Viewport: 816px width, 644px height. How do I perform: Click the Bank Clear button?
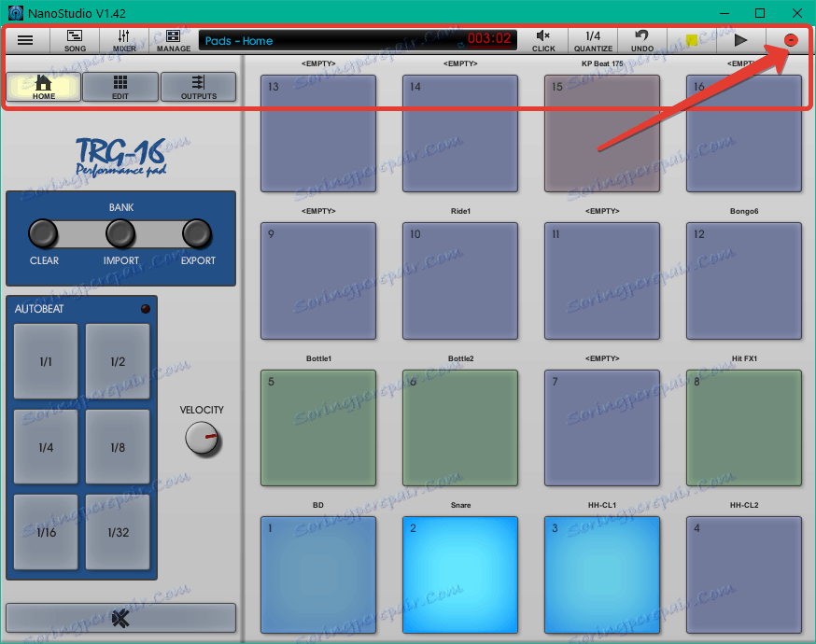coord(43,233)
